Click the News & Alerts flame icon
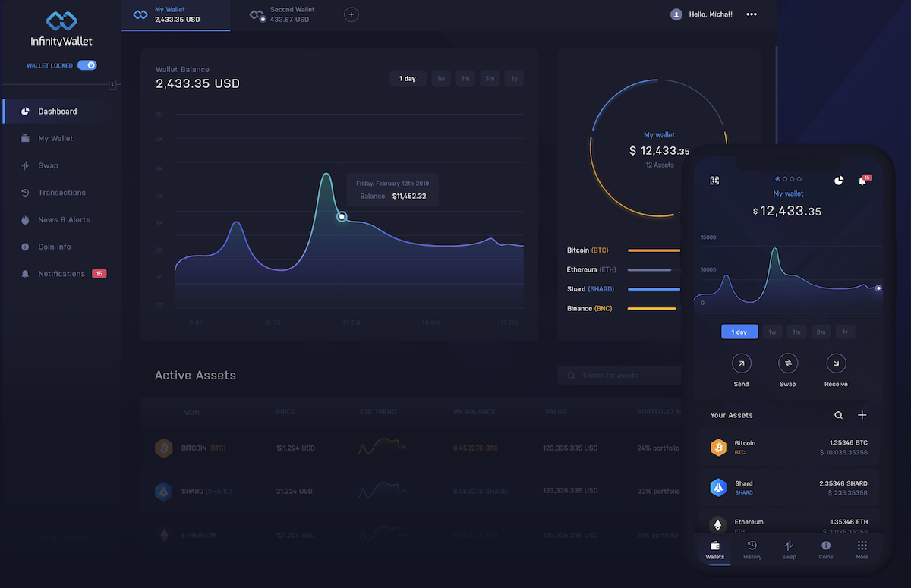The image size is (911, 588). click(25, 220)
